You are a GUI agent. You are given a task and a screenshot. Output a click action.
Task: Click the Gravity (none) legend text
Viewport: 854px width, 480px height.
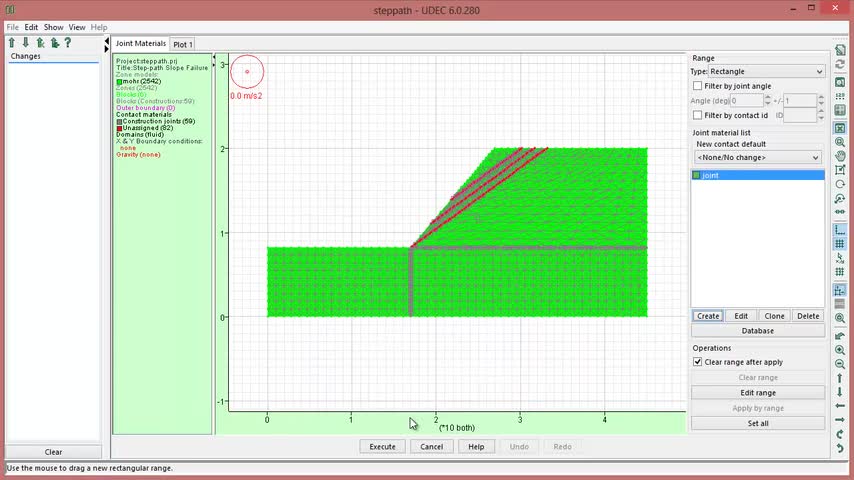coord(138,155)
